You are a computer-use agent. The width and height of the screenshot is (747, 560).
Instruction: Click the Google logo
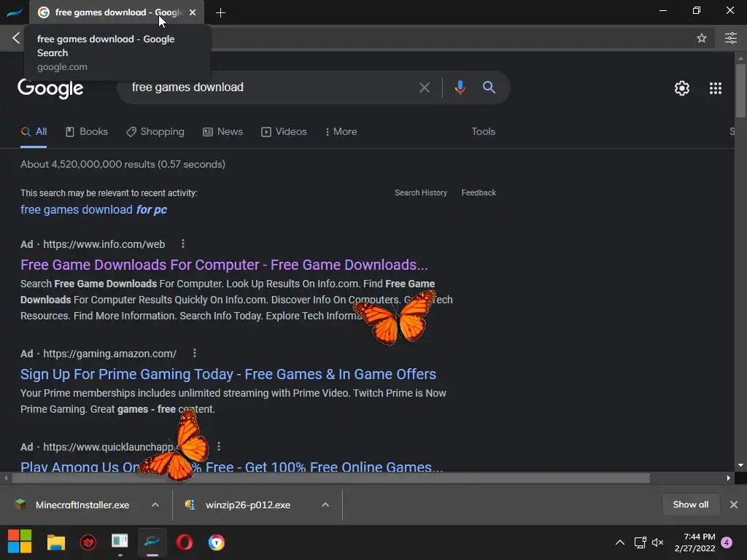pyautogui.click(x=50, y=88)
